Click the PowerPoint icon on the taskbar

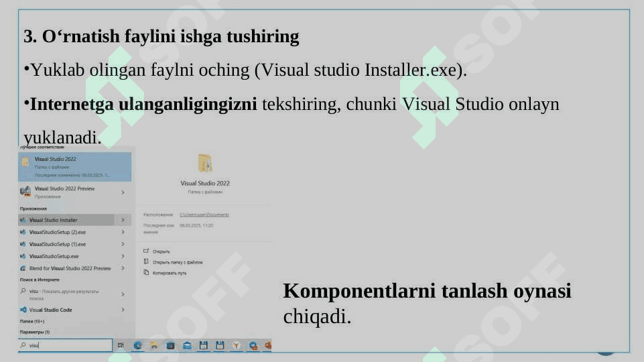point(268,345)
